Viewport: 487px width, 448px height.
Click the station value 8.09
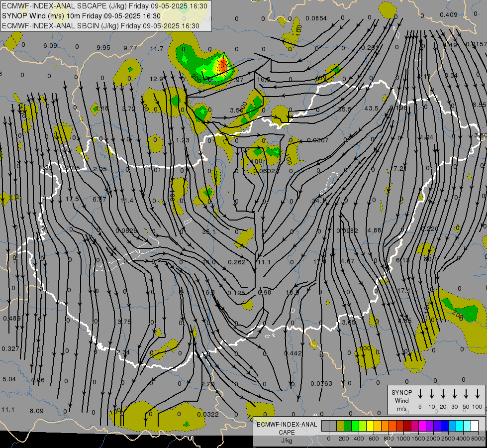coord(37,411)
